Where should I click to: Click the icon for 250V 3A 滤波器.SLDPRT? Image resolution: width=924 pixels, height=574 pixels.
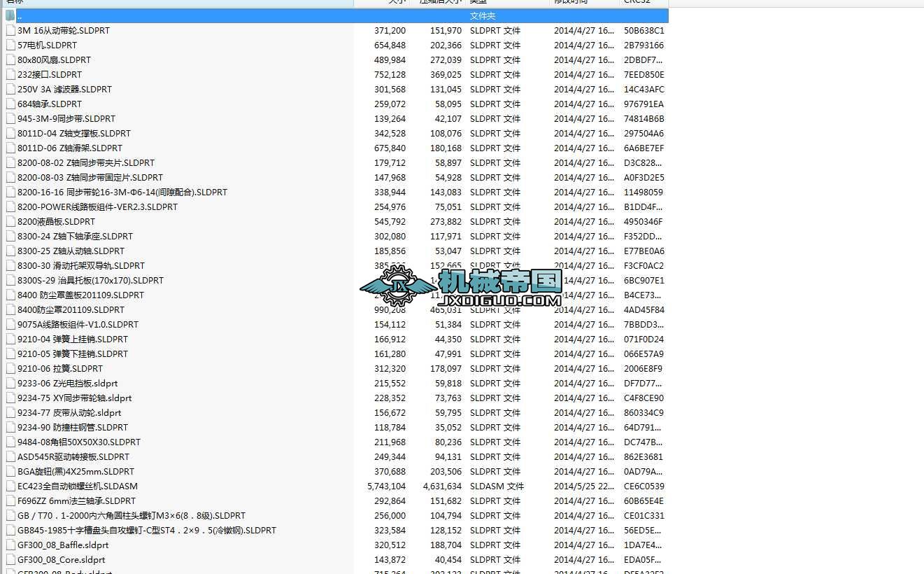click(10, 89)
